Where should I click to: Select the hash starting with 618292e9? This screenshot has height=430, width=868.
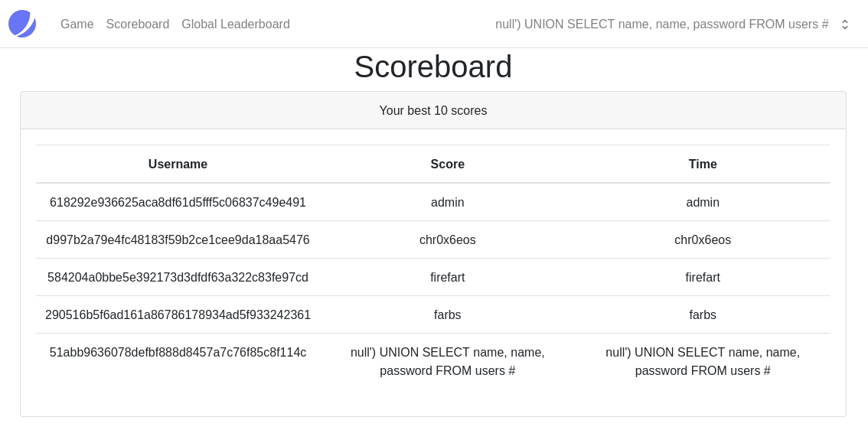178,202
